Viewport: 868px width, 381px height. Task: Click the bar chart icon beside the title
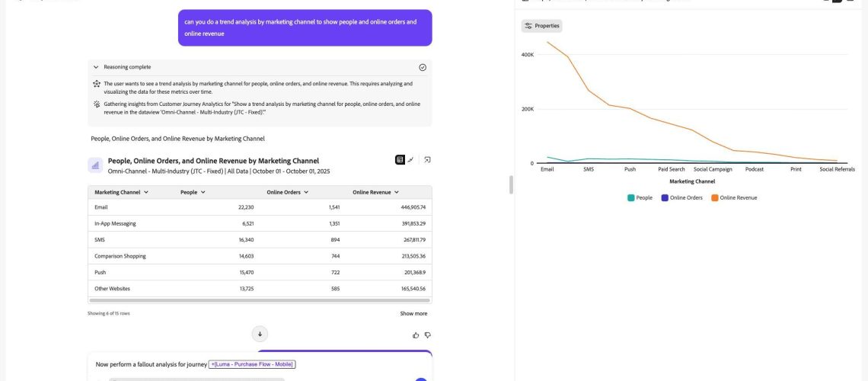click(95, 165)
